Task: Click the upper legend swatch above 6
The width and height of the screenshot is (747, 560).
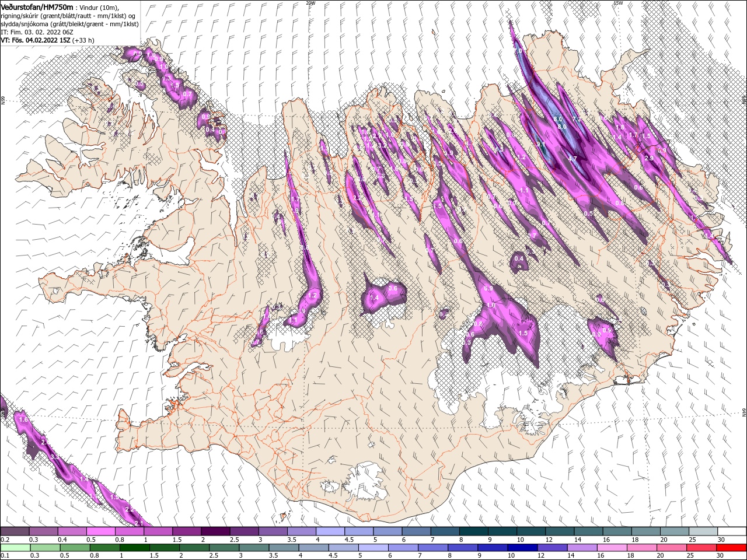Action: [416, 531]
